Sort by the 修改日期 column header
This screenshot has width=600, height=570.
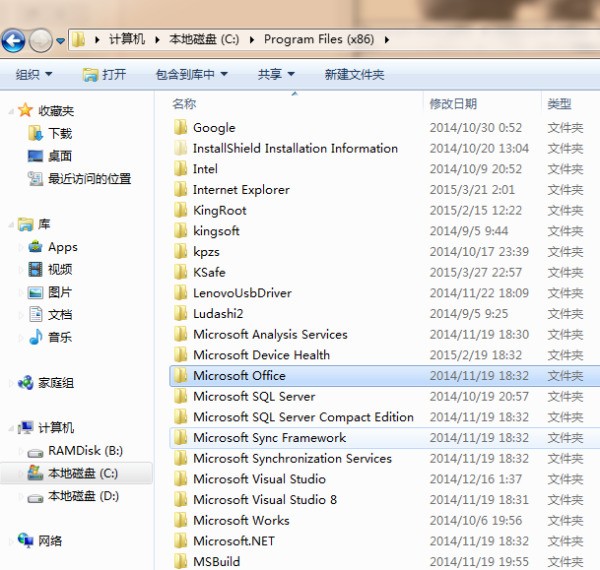coord(453,104)
